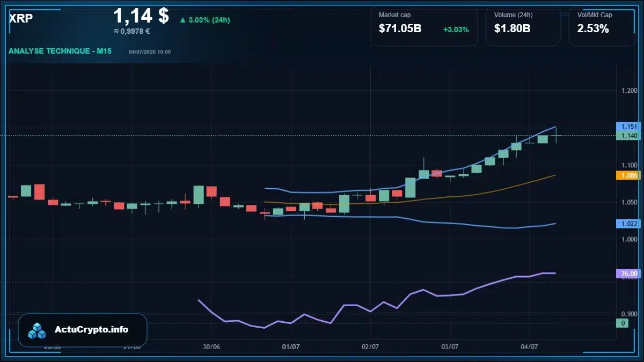This screenshot has height=362, width=644.
Task: Click the orange 1.086 moving average tag
Action: tap(628, 175)
